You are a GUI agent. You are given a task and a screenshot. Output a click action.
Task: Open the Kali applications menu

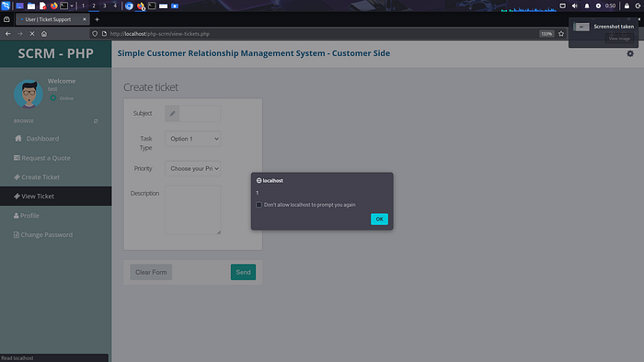[6, 6]
